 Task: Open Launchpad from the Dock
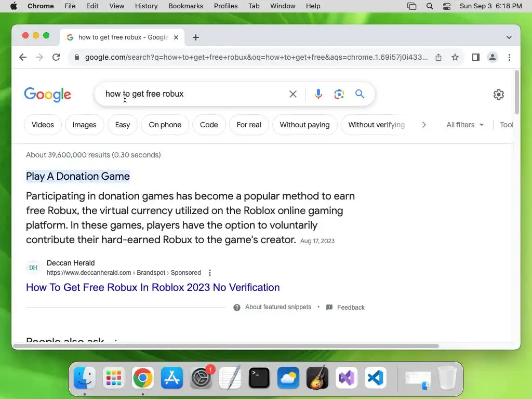tap(114, 378)
